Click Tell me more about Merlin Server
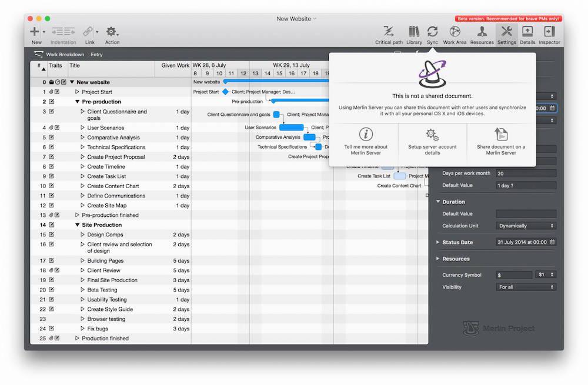Viewport: 588px width, 385px height. coord(366,142)
